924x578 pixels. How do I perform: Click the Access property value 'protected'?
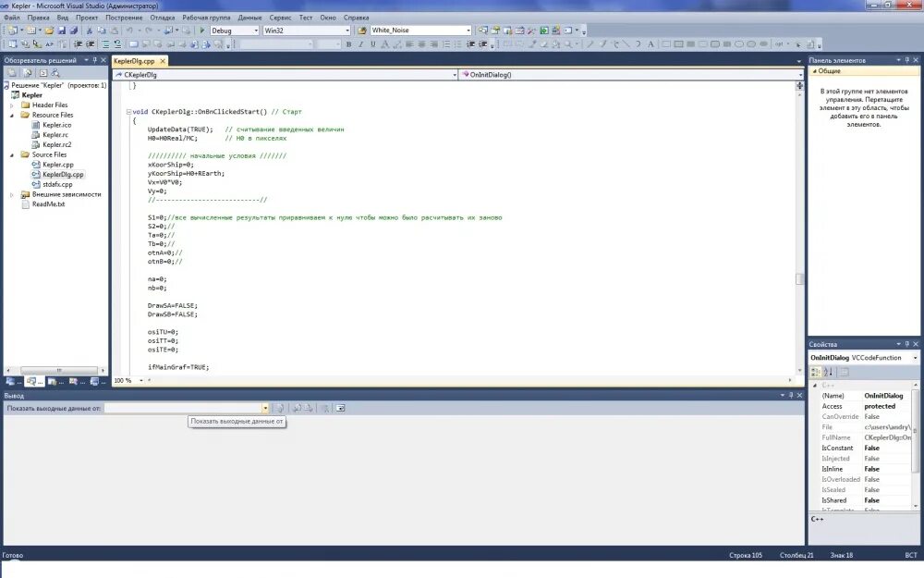tap(880, 406)
